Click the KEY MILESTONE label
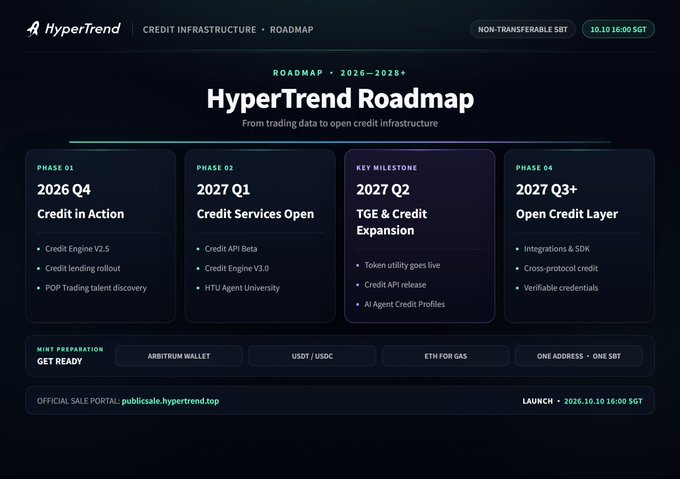Viewport: 680px width, 479px height. [x=386, y=168]
